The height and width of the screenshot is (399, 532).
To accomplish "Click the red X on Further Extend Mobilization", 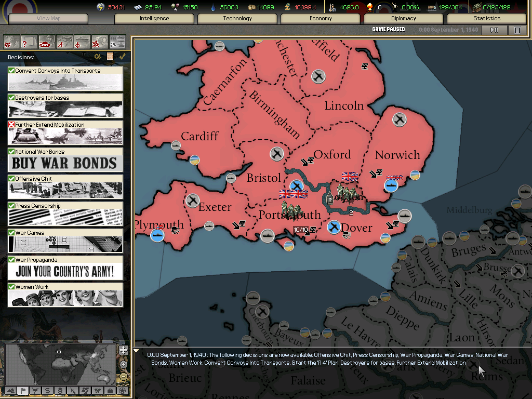I will point(11,125).
